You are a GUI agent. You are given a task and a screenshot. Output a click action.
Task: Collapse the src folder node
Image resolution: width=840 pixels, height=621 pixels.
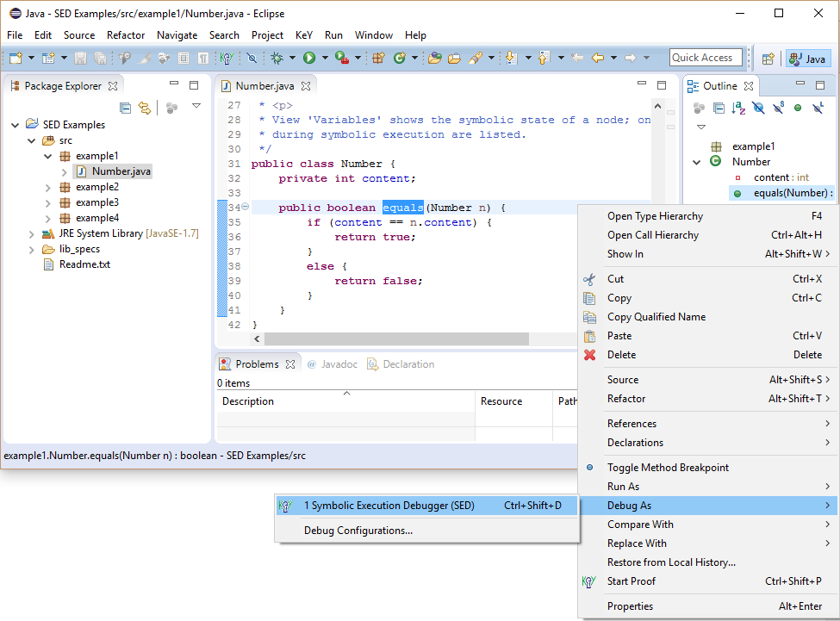[32, 140]
